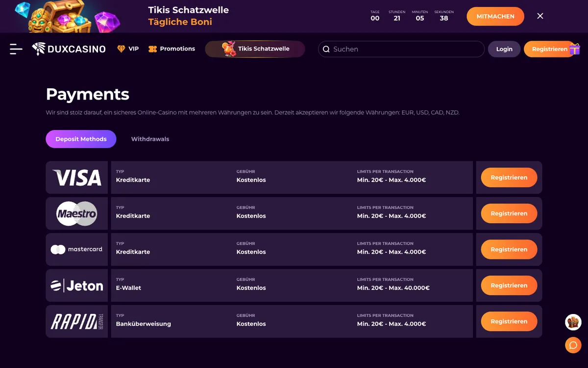Click 'Banküberweisung' in the Rapid row
The image size is (588, 368).
[x=144, y=324]
